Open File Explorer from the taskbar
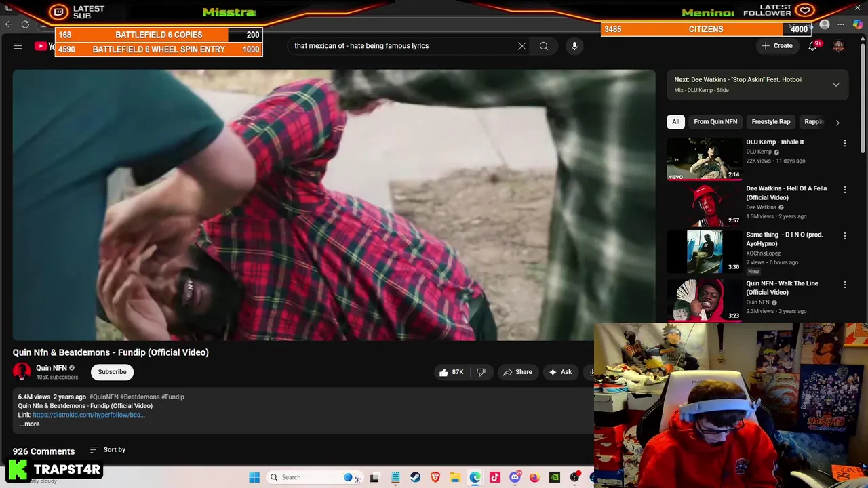 455,477
